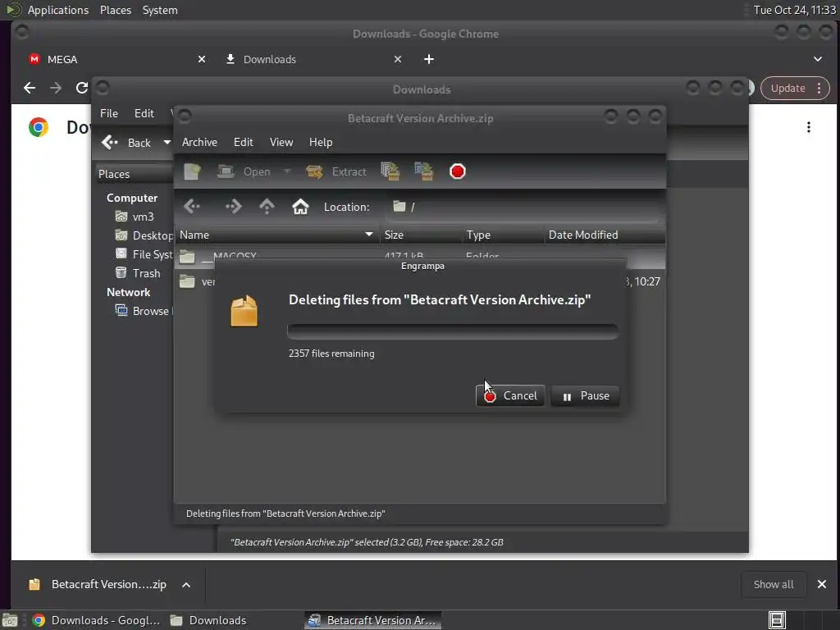Image resolution: width=840 pixels, height=630 pixels.
Task: Click the workspace switcher in bottom panel
Action: tap(777, 620)
